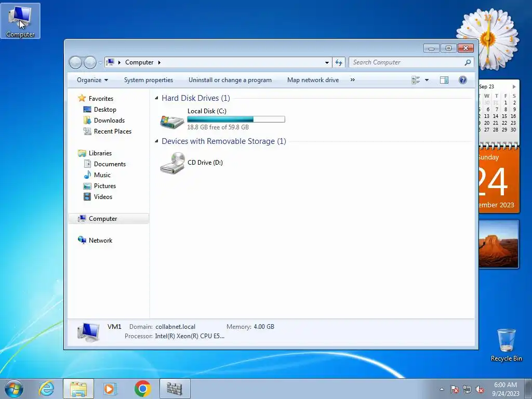Click the search magnifier icon
Image resolution: width=532 pixels, height=399 pixels.
[468, 62]
